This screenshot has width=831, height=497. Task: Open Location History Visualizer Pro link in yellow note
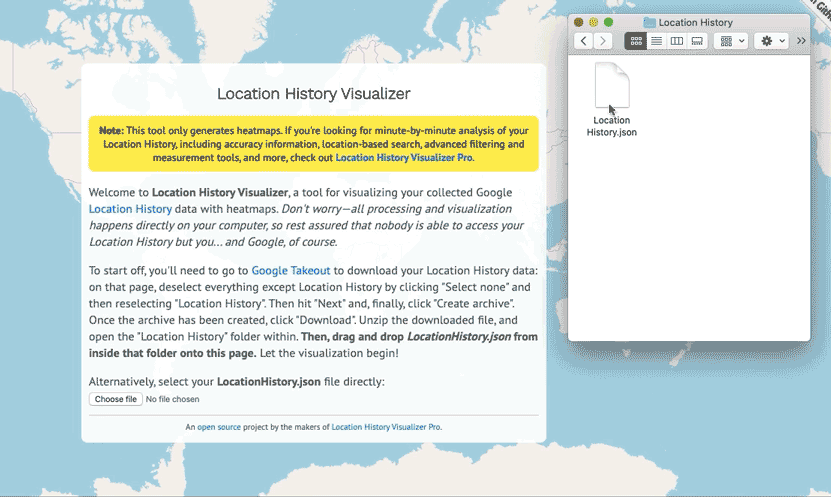coord(404,158)
